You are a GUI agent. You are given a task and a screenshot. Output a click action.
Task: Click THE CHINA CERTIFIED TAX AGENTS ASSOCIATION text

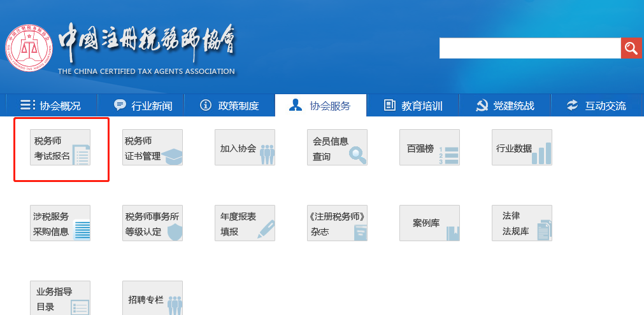147,71
